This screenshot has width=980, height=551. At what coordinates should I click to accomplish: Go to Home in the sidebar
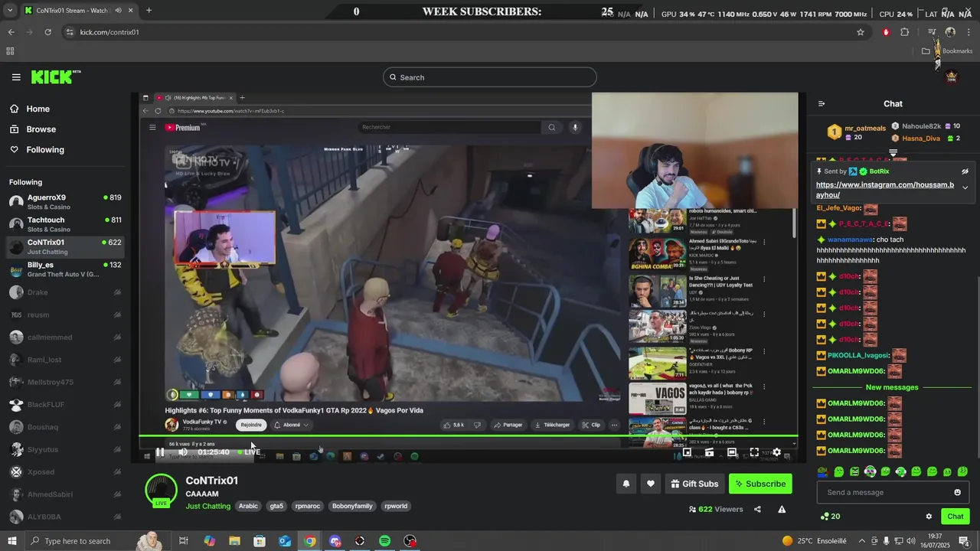[38, 109]
